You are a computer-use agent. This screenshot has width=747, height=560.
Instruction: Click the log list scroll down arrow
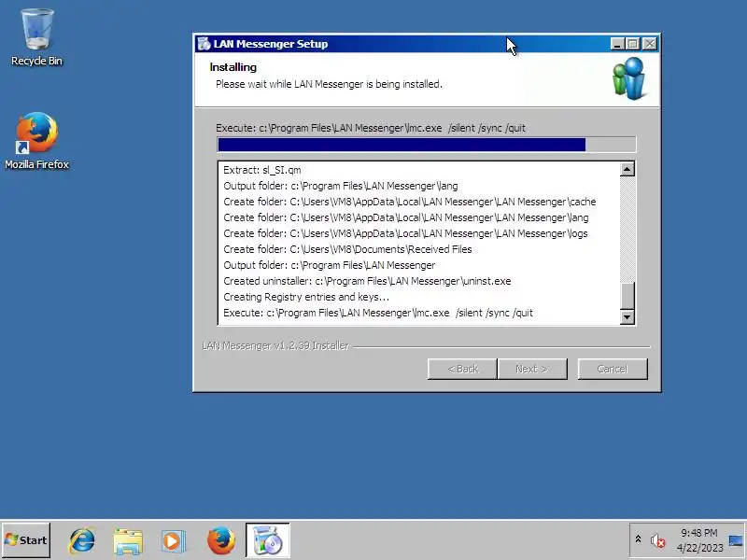(627, 317)
